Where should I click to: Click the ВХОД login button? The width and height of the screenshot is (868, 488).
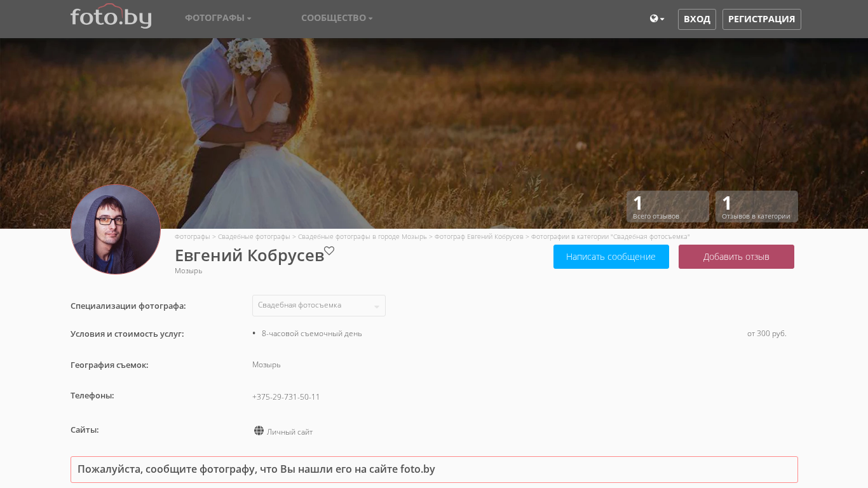coord(697,19)
